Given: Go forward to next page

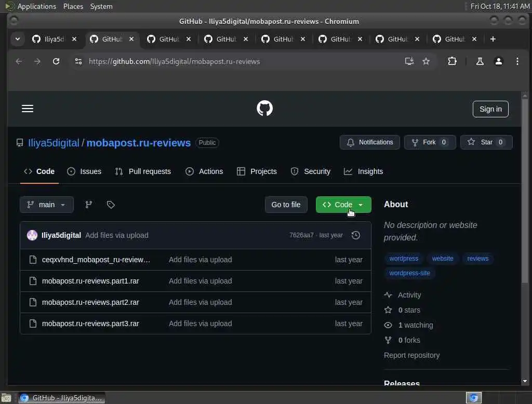Looking at the screenshot, I should pyautogui.click(x=37, y=61).
